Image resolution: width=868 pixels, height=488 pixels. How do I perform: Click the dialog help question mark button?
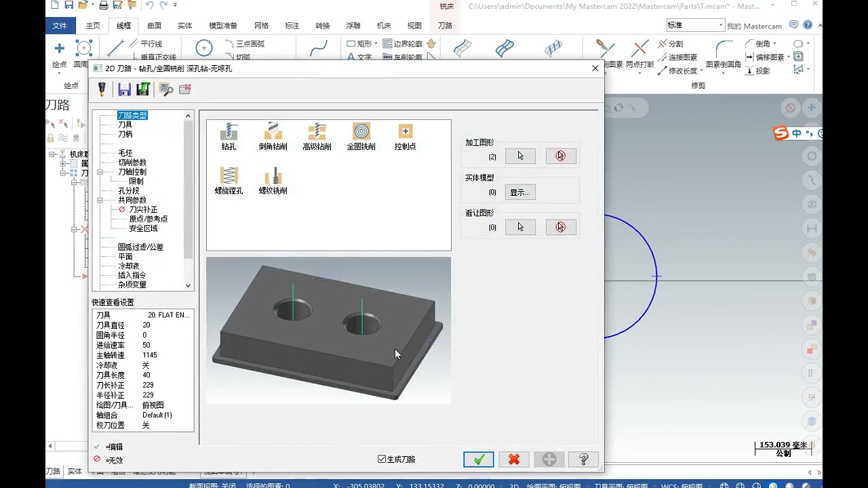(x=583, y=460)
